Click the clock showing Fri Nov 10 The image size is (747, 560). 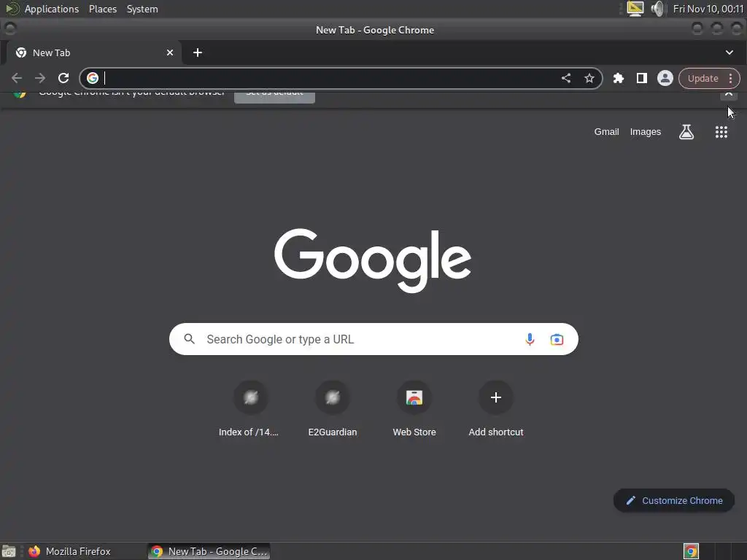(x=708, y=9)
